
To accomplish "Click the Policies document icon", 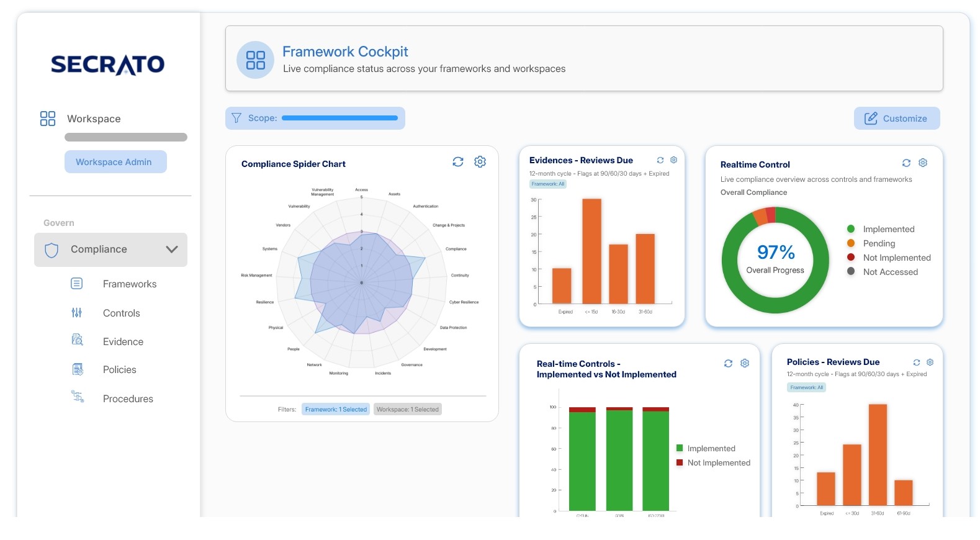I will 78,369.
